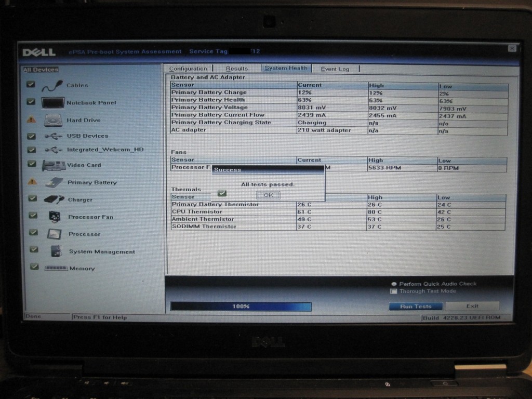Click the Primary Battery warning triangle
This screenshot has height=399, width=532.
[x=32, y=181]
